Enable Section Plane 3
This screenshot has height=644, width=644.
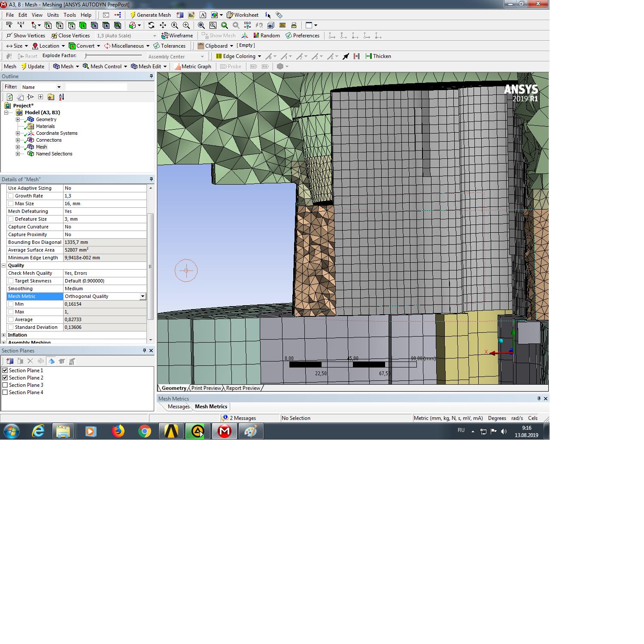[5, 385]
